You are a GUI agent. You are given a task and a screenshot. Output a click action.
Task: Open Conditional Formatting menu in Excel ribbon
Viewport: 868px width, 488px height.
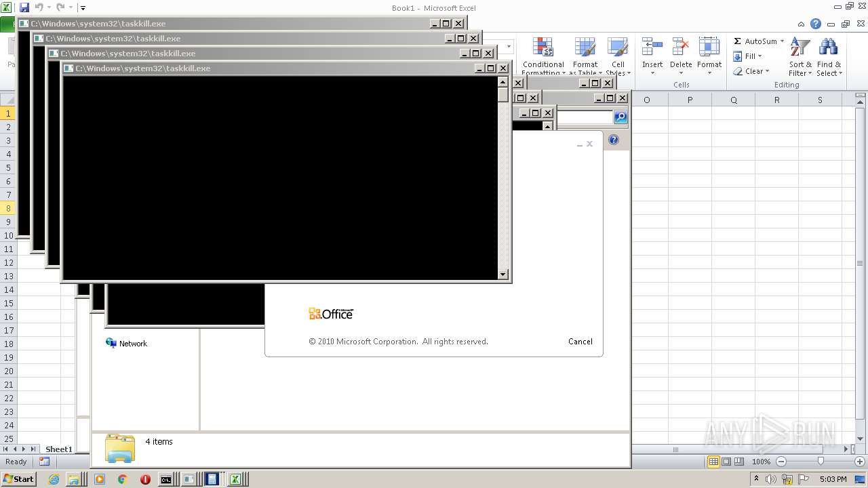[x=542, y=56]
